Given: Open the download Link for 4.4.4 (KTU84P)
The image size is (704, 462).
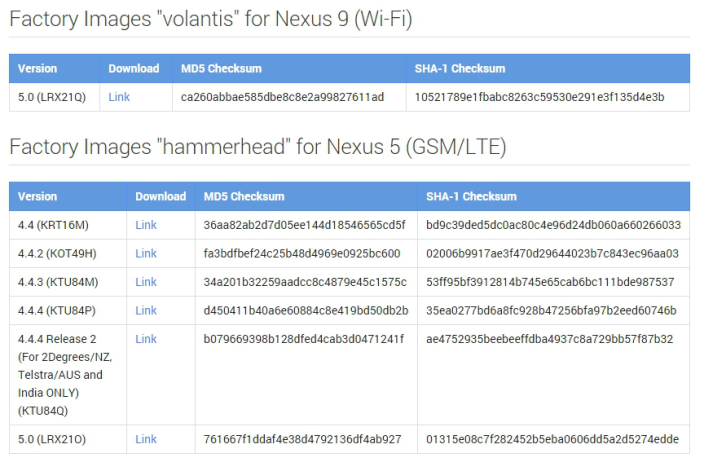Looking at the screenshot, I should (x=146, y=311).
